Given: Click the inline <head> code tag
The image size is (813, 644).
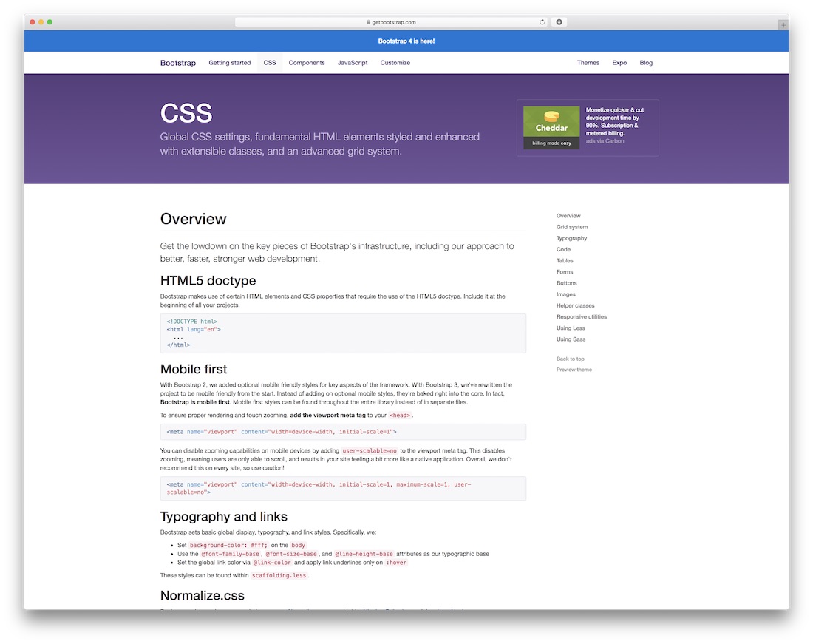Looking at the screenshot, I should tap(400, 416).
